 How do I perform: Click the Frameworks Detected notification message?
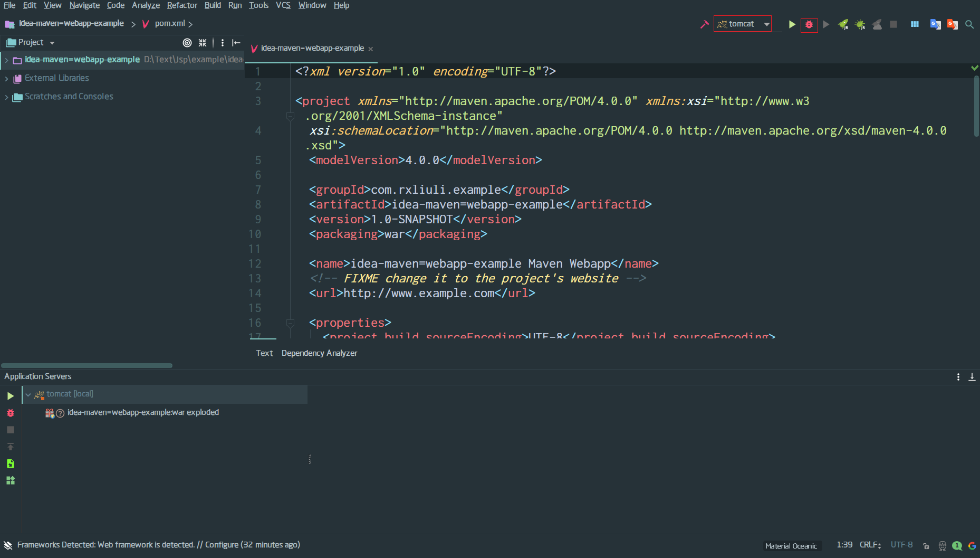click(x=158, y=545)
